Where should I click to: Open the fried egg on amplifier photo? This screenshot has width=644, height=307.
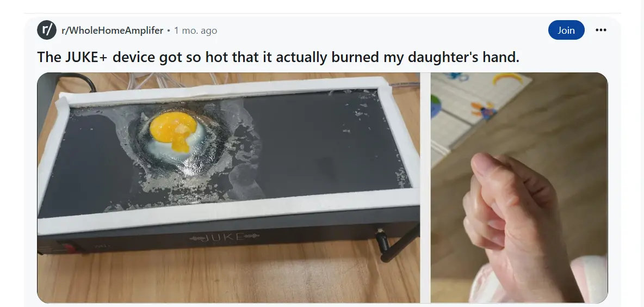228,187
